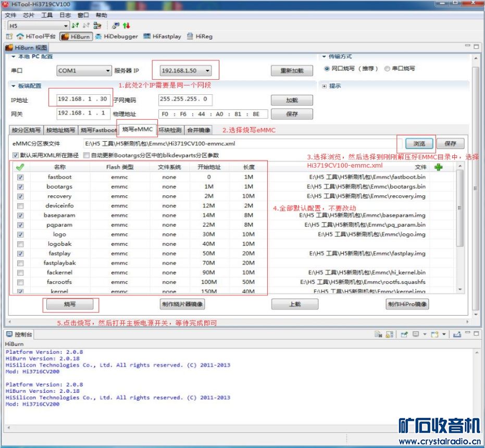
Task: Click the 制作HiPro镜像 button
Action: 407,304
